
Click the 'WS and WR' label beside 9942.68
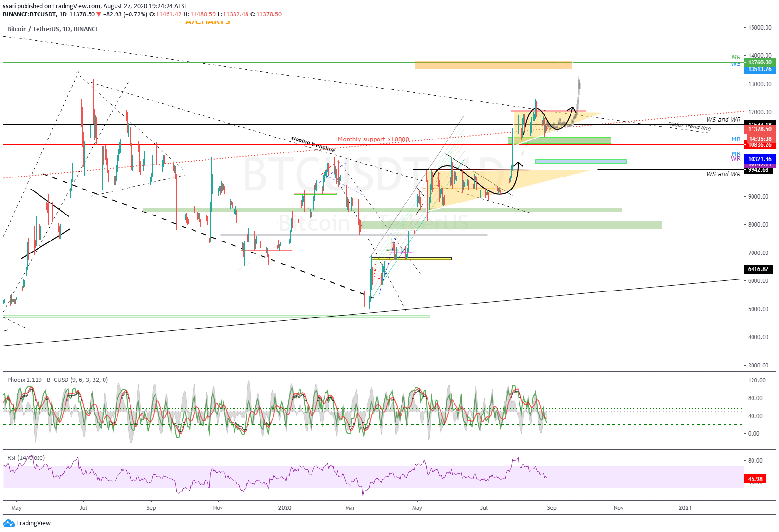point(723,174)
